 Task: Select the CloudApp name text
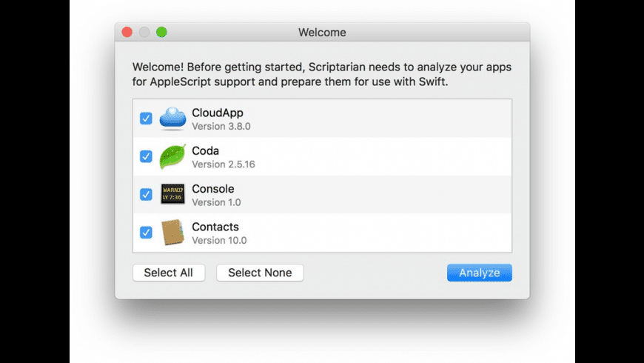point(218,113)
